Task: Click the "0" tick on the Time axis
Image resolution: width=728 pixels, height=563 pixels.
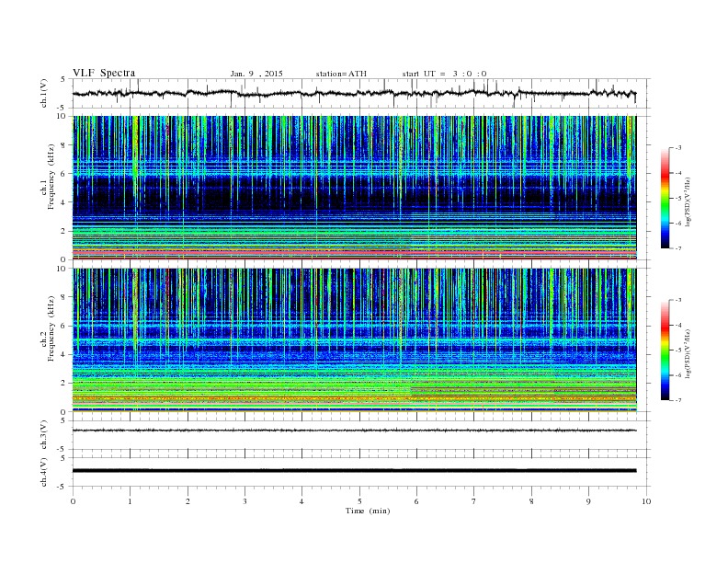Action: click(73, 501)
